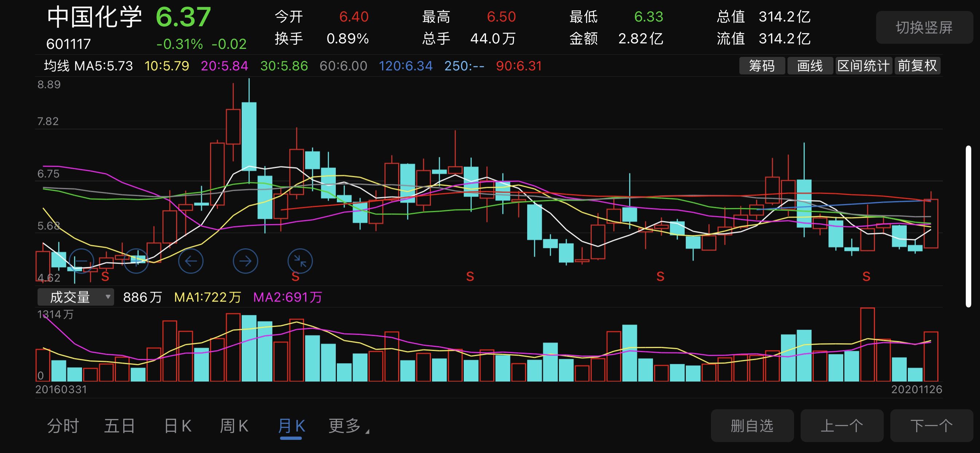Switch to the 分时 tab
The image size is (980, 453).
[x=63, y=426]
